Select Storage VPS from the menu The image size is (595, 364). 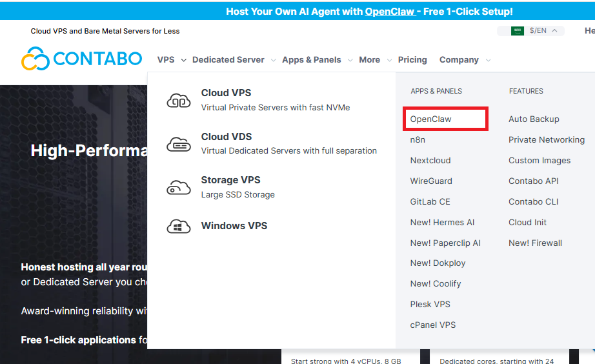pyautogui.click(x=231, y=180)
